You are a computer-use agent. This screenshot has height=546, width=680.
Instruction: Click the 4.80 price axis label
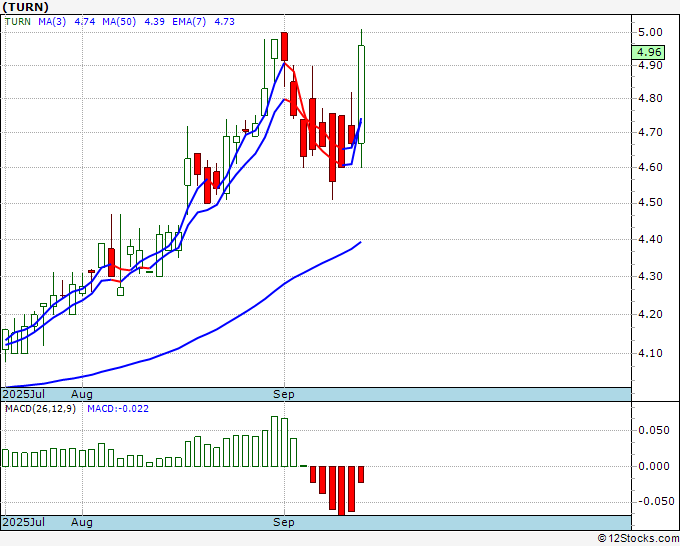click(x=650, y=98)
